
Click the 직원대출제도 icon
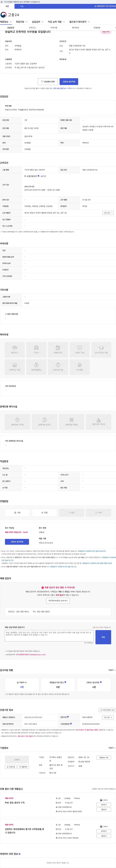point(36,367)
